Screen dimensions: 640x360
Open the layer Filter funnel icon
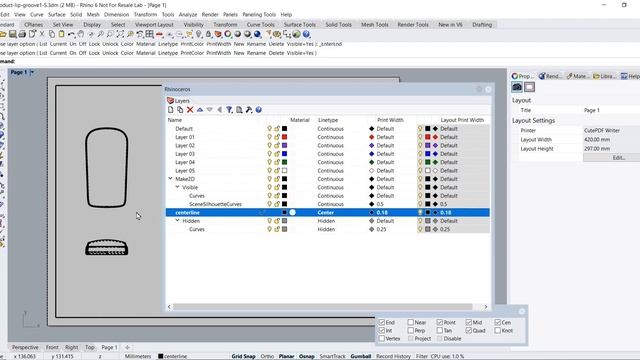coord(229,110)
